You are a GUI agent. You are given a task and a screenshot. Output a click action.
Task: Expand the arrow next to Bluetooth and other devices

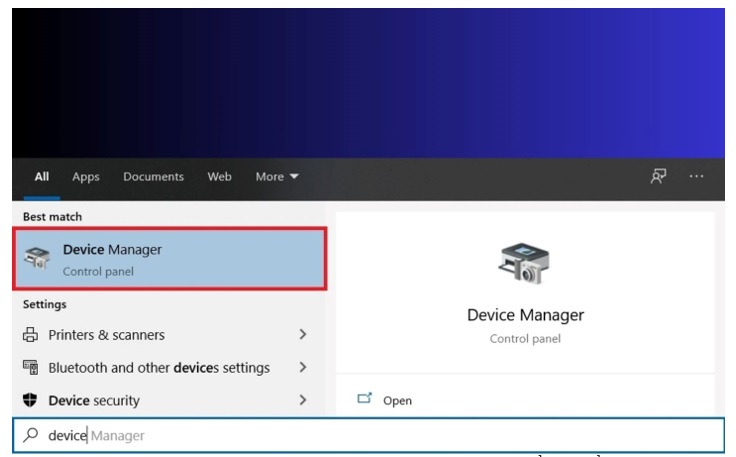pyautogui.click(x=302, y=368)
